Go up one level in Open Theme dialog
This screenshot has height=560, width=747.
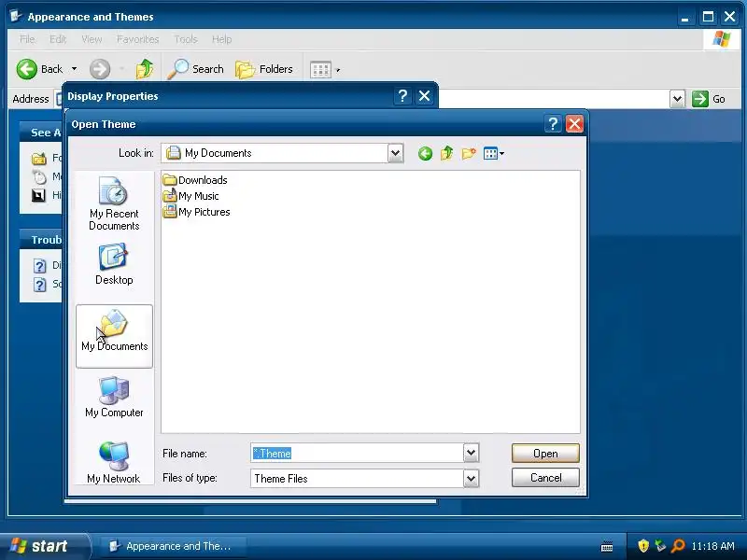coord(447,153)
